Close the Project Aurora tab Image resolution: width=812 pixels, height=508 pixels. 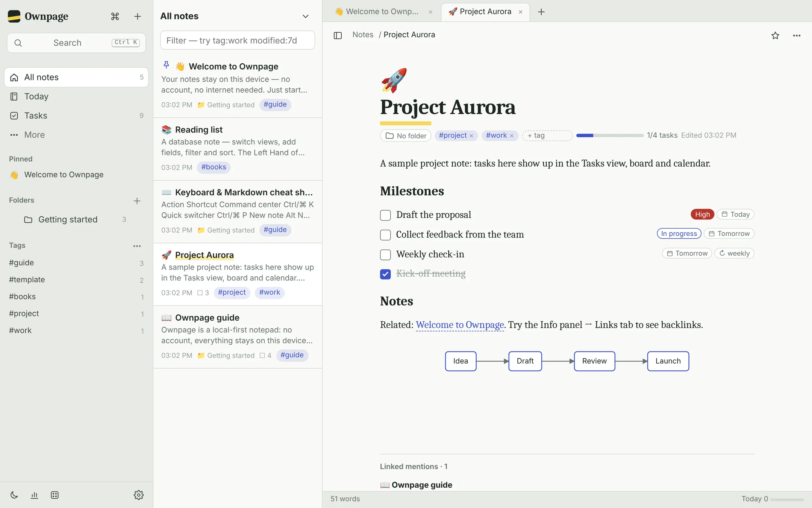pos(521,12)
